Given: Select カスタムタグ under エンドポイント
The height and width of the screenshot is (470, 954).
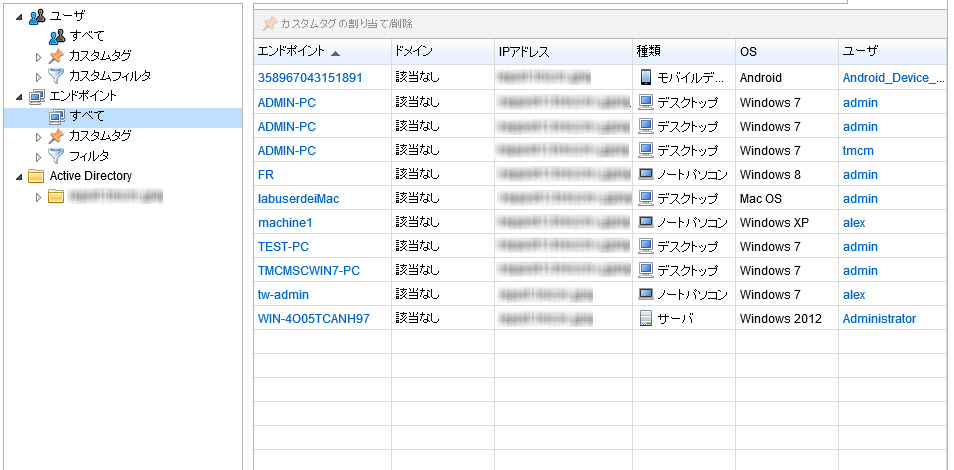Looking at the screenshot, I should [x=100, y=136].
